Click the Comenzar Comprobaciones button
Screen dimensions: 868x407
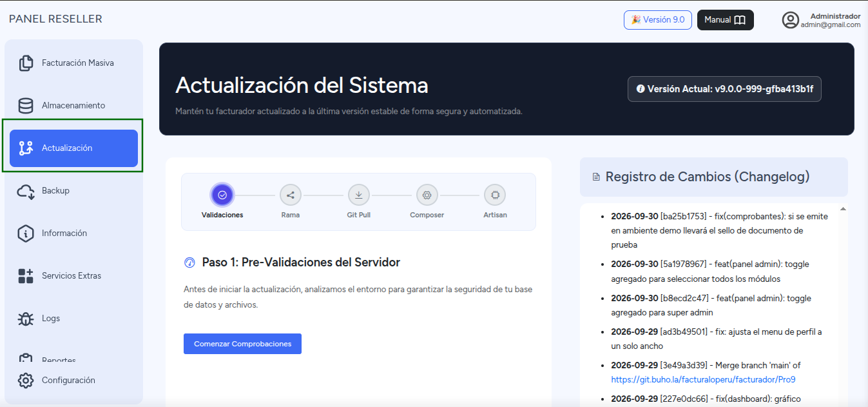tap(242, 344)
